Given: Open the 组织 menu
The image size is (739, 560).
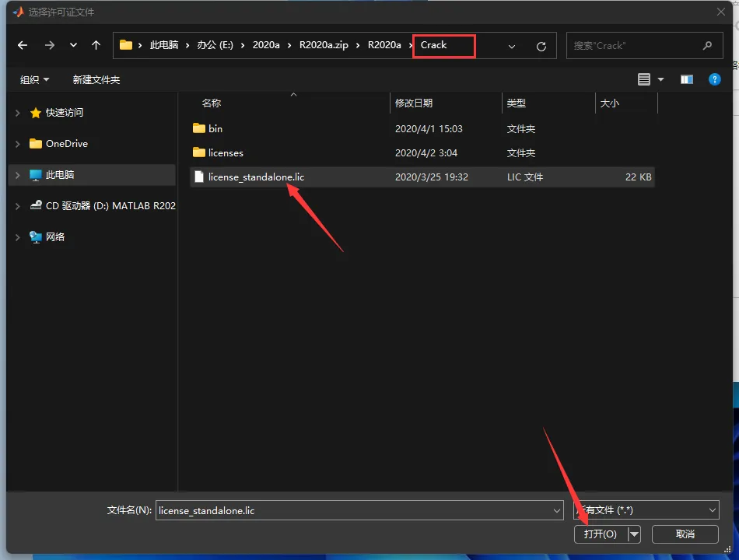Looking at the screenshot, I should coord(34,80).
